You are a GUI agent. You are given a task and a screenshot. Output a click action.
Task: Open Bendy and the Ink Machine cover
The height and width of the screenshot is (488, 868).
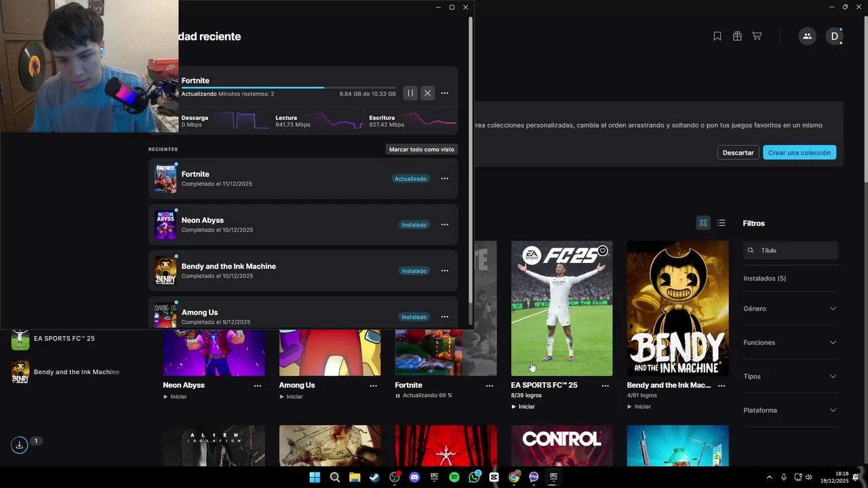tap(677, 308)
